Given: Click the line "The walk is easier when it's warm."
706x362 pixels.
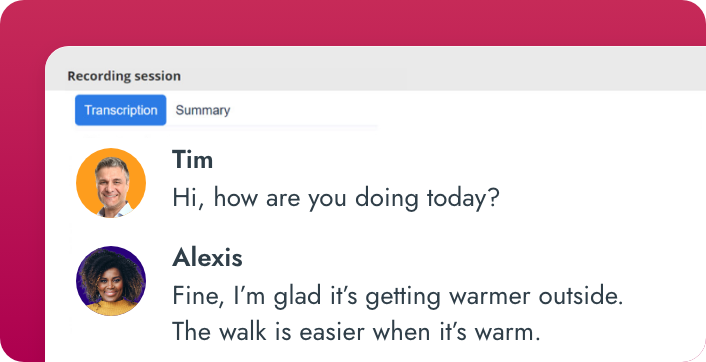Looking at the screenshot, I should pyautogui.click(x=356, y=332).
